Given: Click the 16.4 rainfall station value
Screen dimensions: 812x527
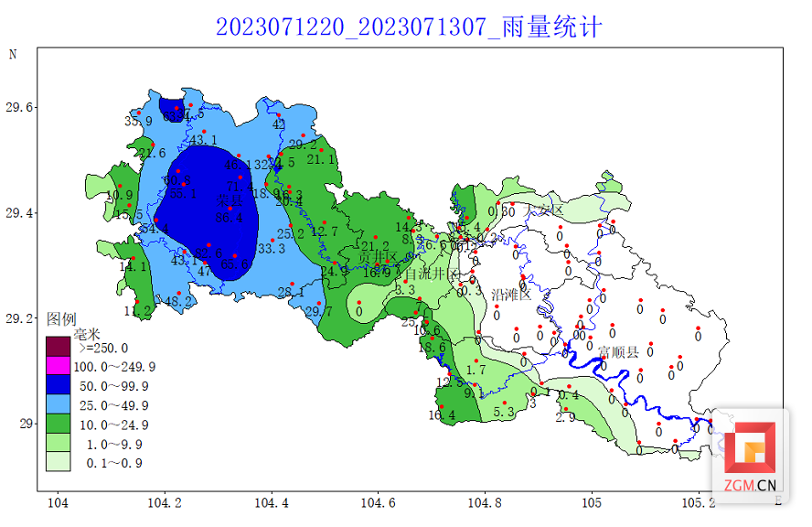Looking at the screenshot, I should (x=442, y=415).
